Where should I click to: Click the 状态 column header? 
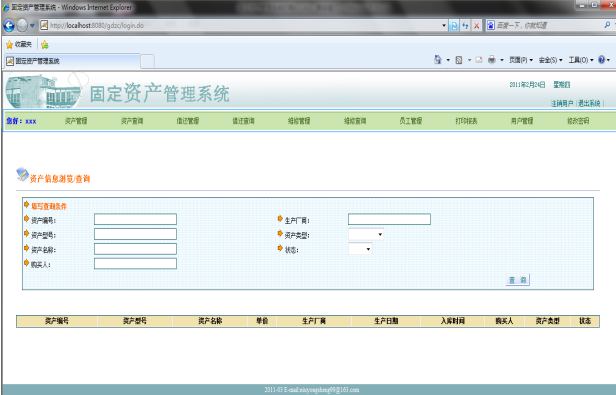(x=585, y=321)
